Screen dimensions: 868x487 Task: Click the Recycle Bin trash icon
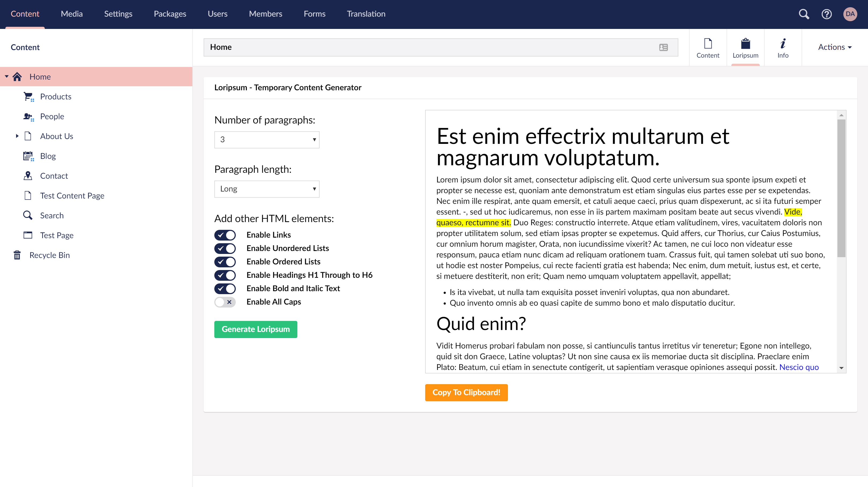click(17, 255)
